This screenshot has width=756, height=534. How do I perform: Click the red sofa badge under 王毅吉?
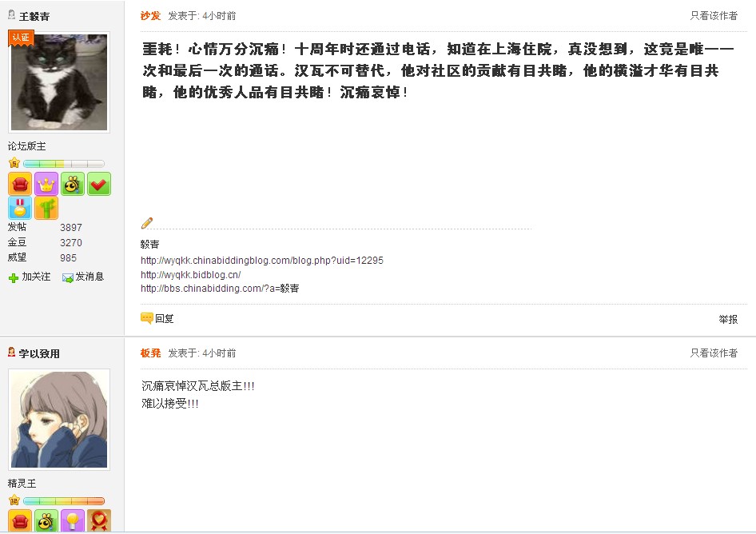(20, 184)
